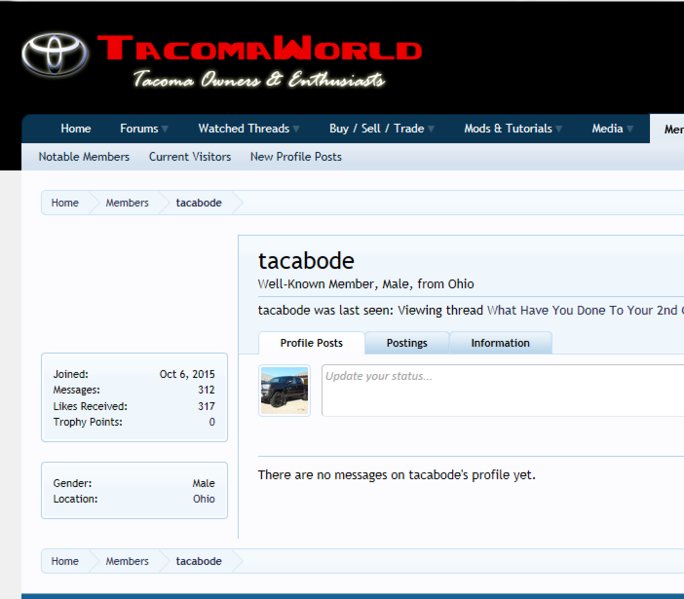Screen dimensions: 684x599
Task: Open the last seen thread link
Action: (x=585, y=311)
